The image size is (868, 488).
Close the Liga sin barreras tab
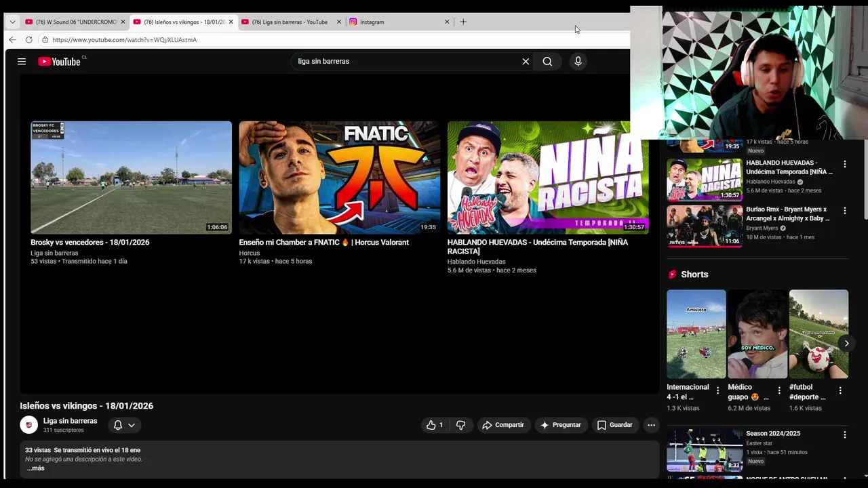[x=339, y=22]
